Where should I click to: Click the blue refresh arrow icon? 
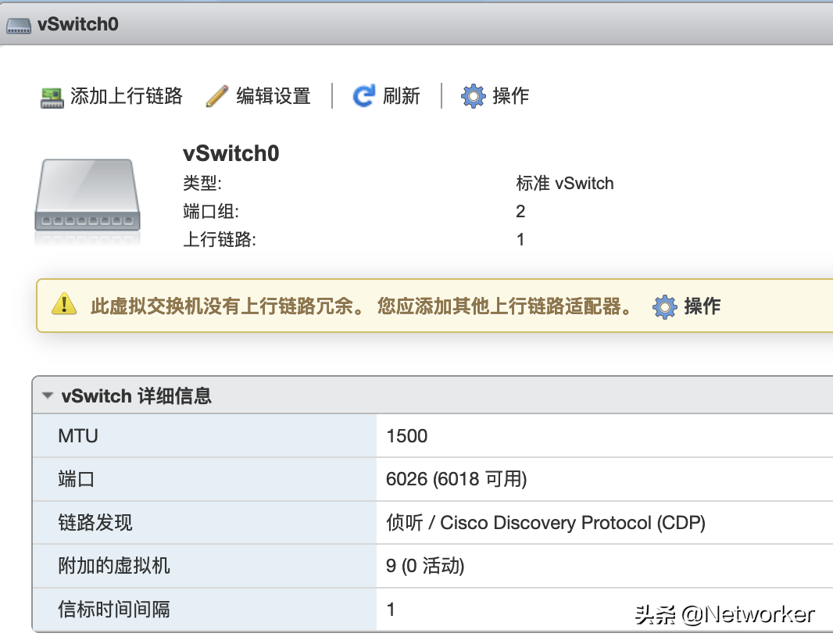[x=364, y=96]
